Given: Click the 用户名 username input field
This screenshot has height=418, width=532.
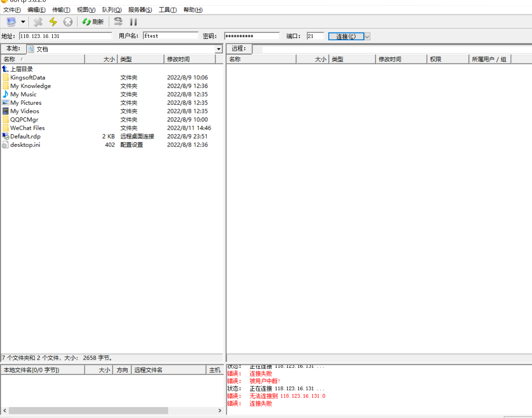Looking at the screenshot, I should click(x=170, y=36).
